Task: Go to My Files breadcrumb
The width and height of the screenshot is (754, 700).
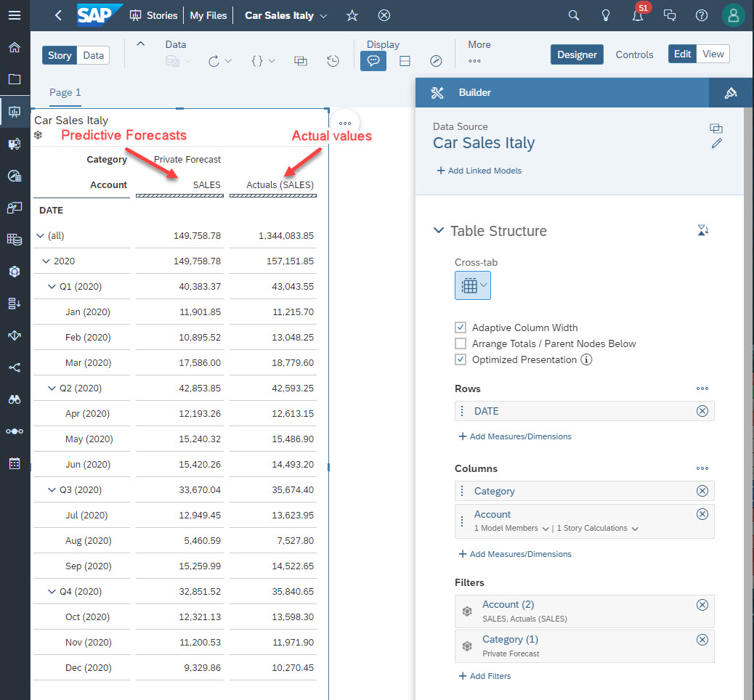Action: pyautogui.click(x=208, y=15)
